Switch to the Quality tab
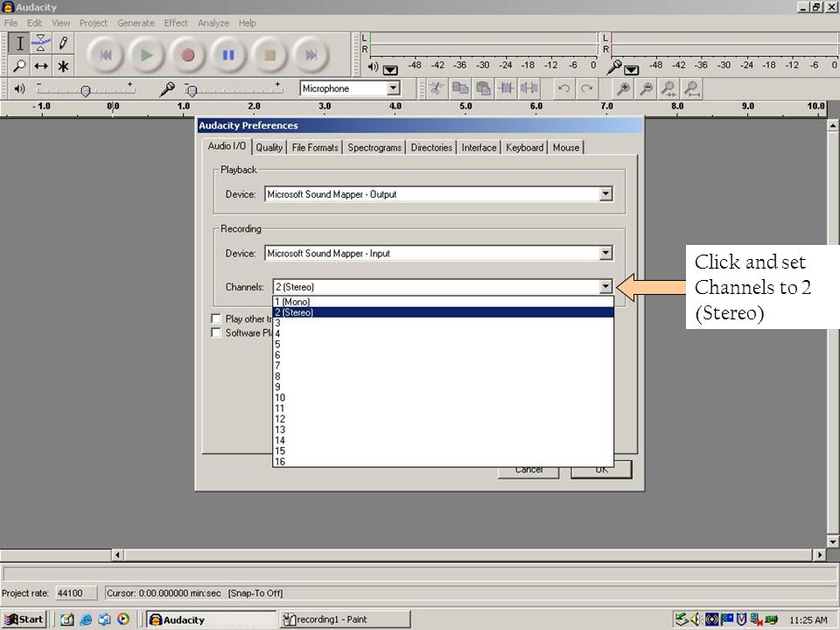The height and width of the screenshot is (630, 840). [269, 147]
